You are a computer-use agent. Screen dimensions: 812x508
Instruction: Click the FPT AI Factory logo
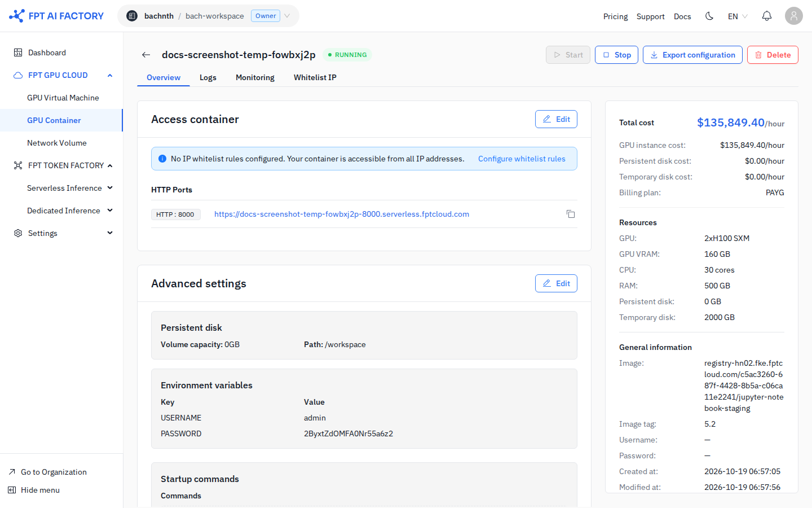tap(56, 16)
